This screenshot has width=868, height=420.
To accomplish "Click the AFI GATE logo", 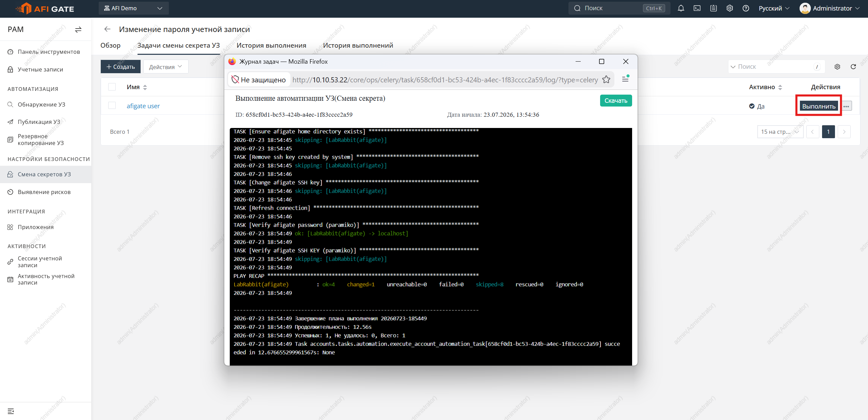I will pyautogui.click(x=45, y=9).
